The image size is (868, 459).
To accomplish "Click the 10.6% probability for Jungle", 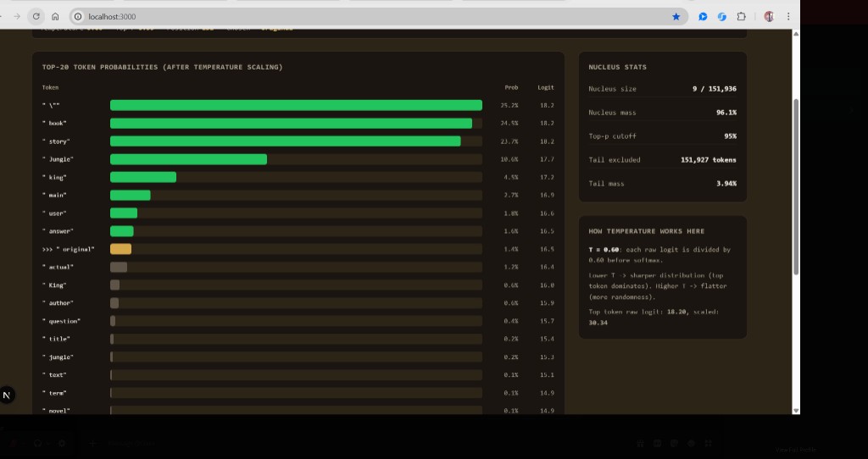I will coord(509,159).
